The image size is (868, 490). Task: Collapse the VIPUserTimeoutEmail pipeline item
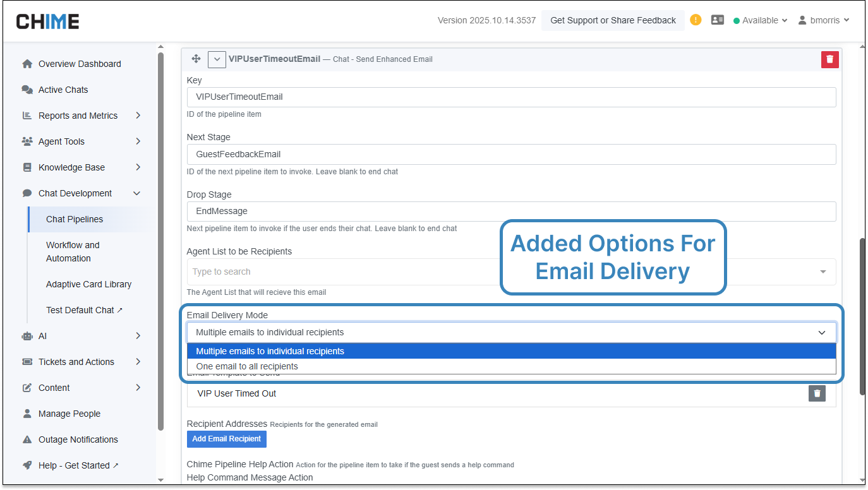[217, 59]
